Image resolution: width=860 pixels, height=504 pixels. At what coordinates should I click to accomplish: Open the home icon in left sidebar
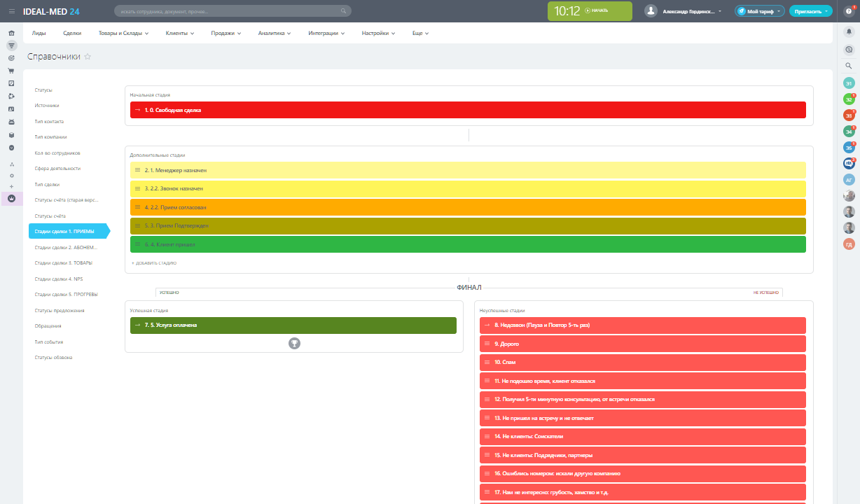[x=11, y=33]
